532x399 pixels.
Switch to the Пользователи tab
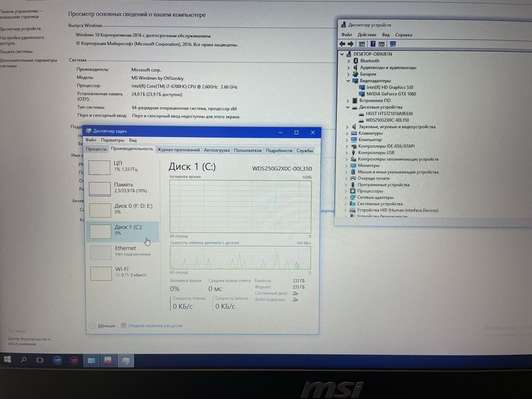(247, 150)
